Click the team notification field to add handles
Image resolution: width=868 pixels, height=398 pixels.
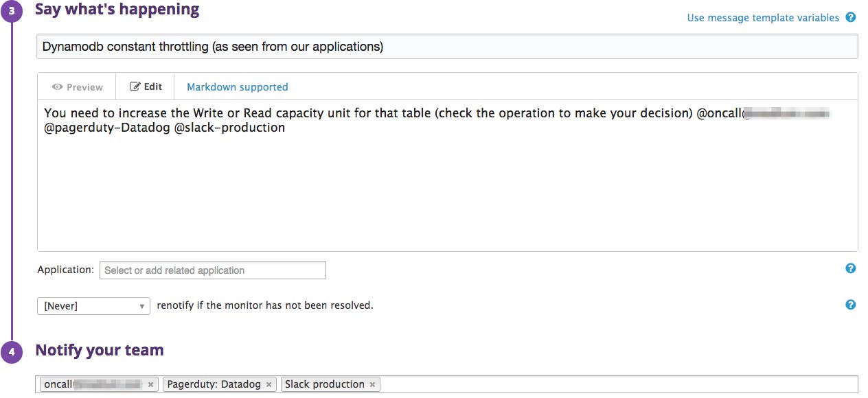click(x=549, y=384)
